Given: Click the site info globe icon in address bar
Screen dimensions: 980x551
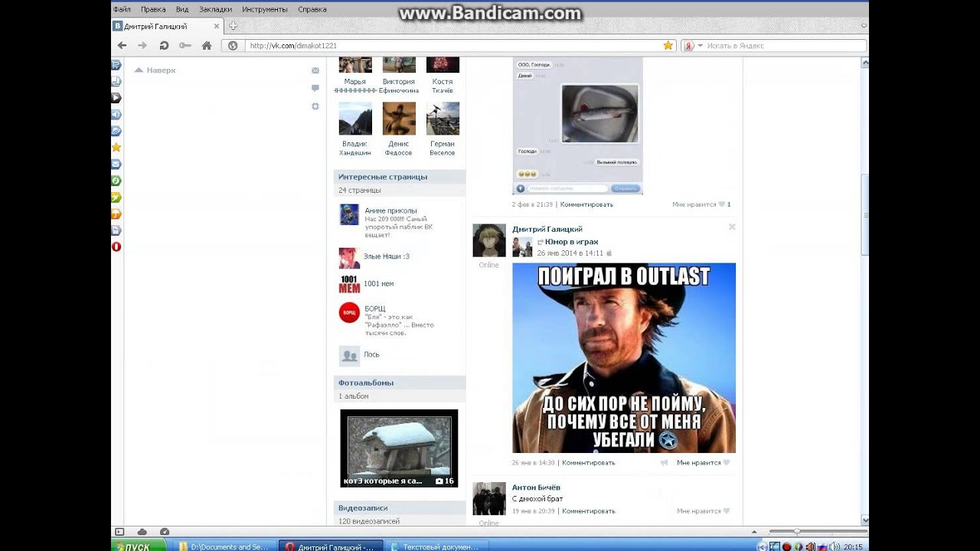Looking at the screenshot, I should [234, 46].
